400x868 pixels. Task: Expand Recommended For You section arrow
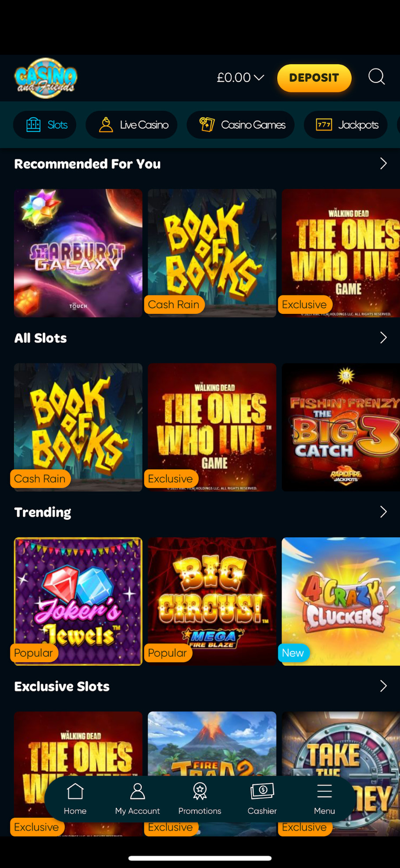[383, 163]
